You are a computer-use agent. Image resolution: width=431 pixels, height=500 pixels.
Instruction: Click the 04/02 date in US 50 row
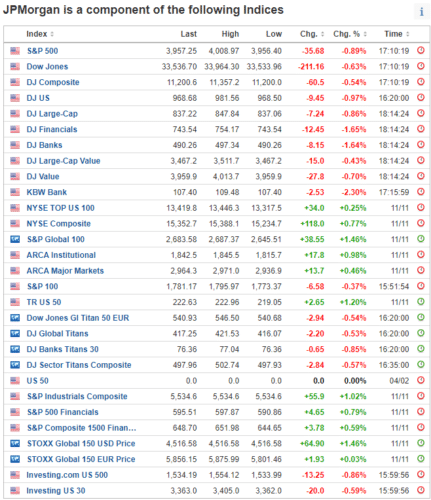tap(399, 381)
